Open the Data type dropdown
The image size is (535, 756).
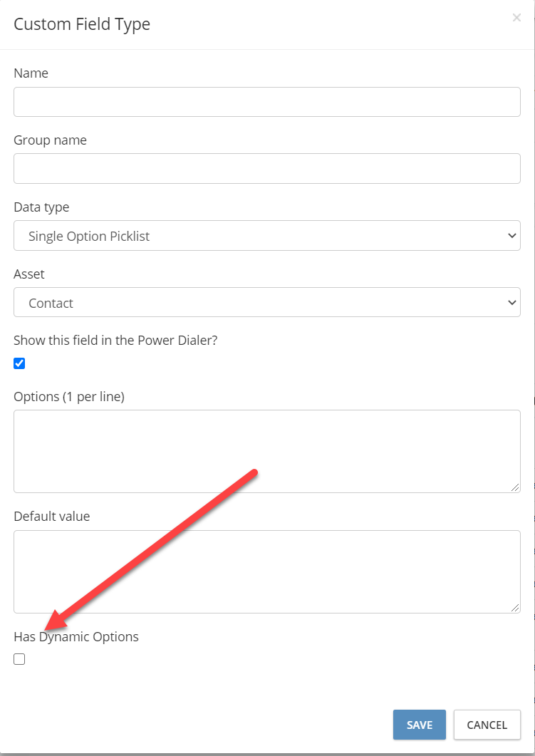(267, 235)
